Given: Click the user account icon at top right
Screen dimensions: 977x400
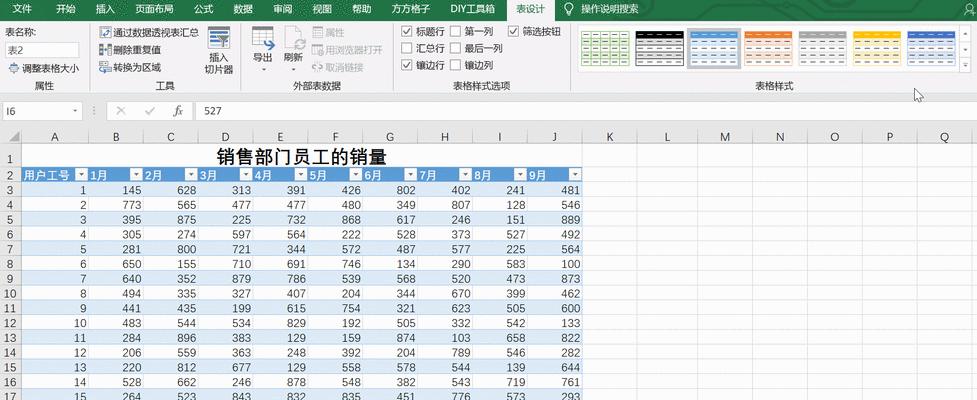Looking at the screenshot, I should click(x=970, y=8).
